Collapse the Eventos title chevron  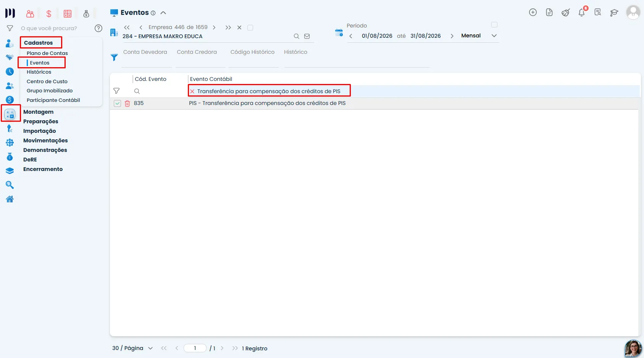click(163, 13)
